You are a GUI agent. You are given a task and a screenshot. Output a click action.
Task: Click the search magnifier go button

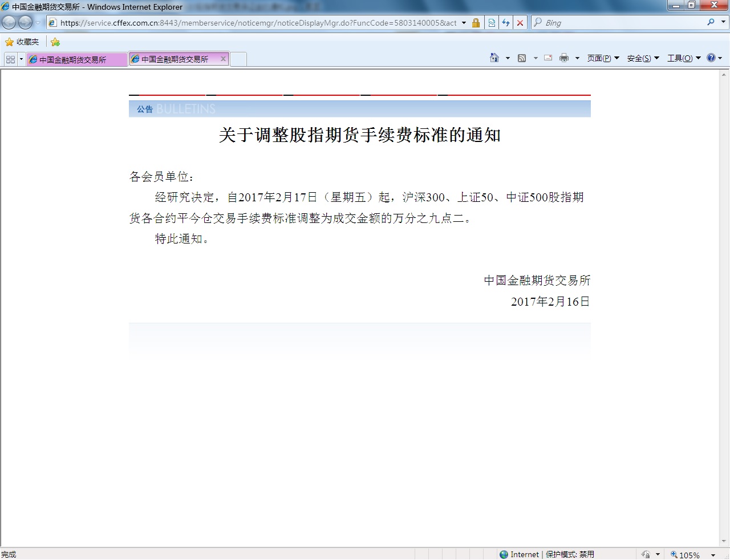(x=711, y=22)
